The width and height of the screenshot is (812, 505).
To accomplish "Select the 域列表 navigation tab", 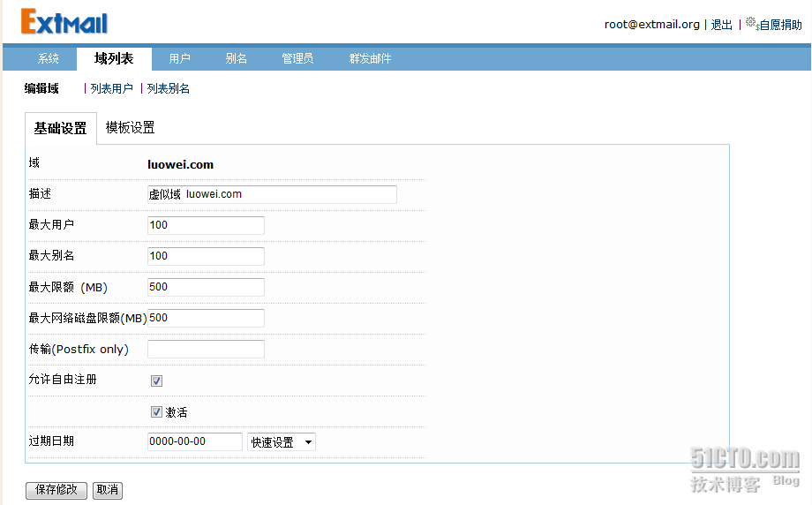I will point(114,58).
